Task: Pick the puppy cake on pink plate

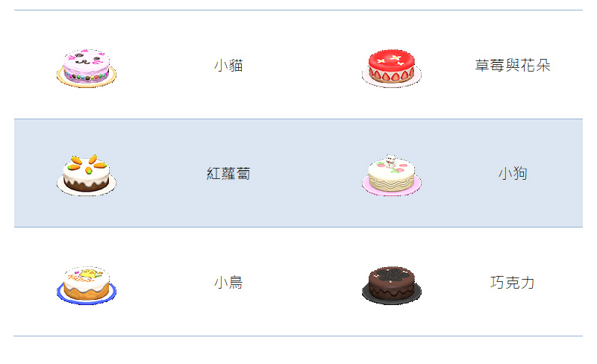Action: [x=391, y=175]
